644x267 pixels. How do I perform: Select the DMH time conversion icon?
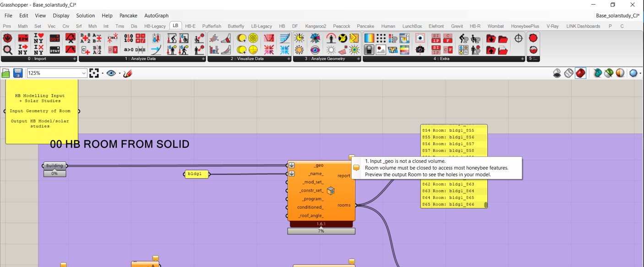141,50
